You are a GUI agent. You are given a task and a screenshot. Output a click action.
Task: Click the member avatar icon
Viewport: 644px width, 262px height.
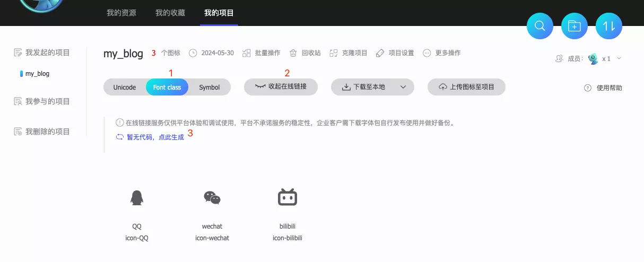coord(593,58)
